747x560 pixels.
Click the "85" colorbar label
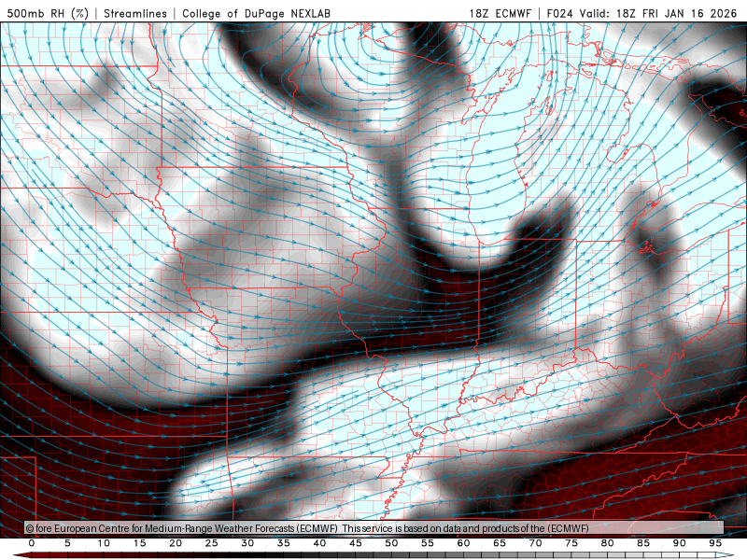pyautogui.click(x=643, y=543)
